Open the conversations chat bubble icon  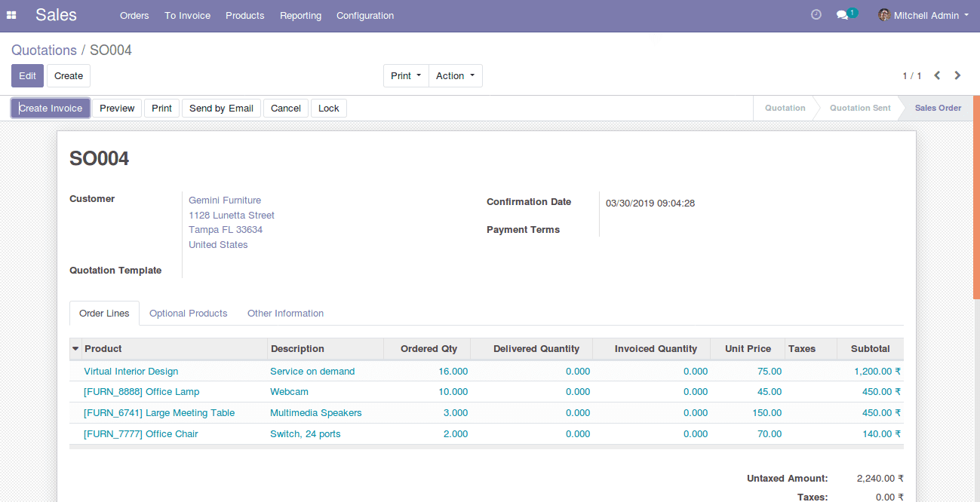(x=843, y=15)
